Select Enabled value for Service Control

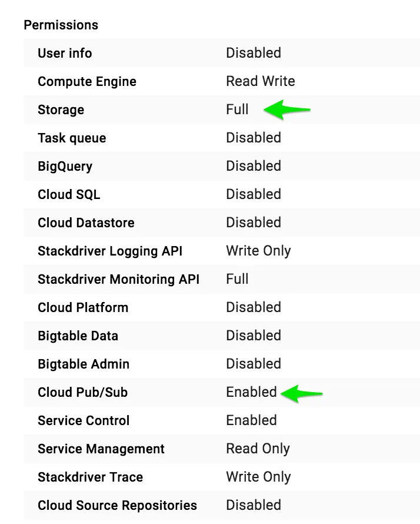[251, 420]
